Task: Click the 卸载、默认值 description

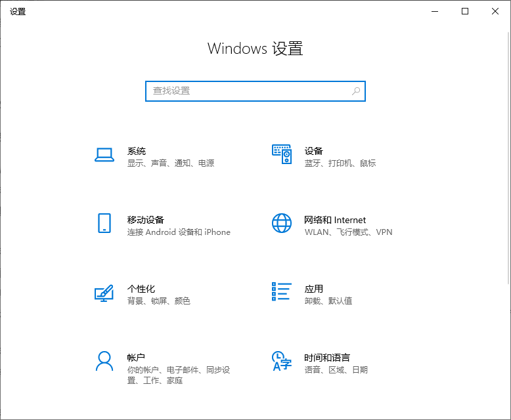Action: click(x=328, y=301)
